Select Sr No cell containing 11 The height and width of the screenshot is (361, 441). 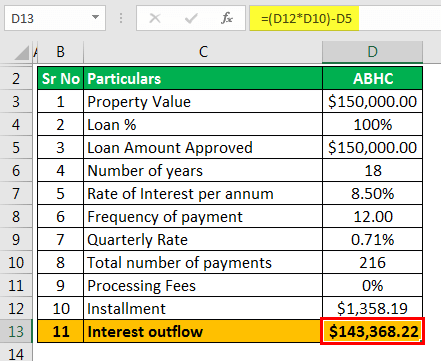click(60, 331)
